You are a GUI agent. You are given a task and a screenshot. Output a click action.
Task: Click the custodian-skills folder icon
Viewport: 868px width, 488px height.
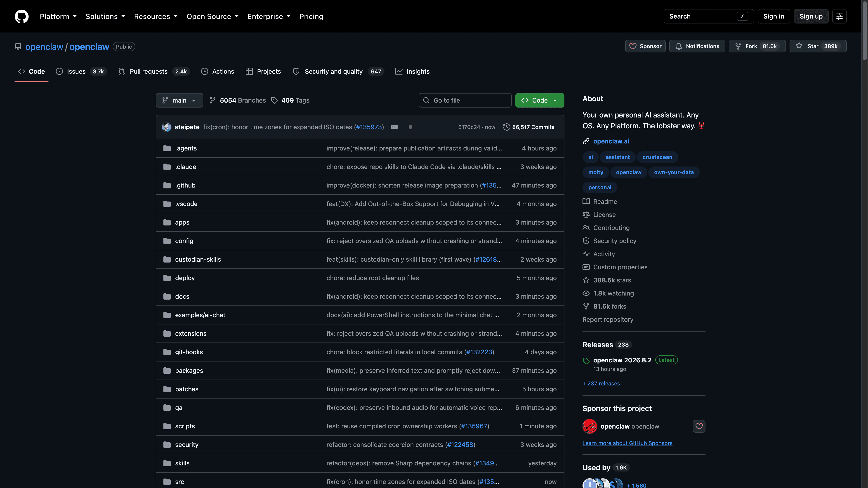coord(167,259)
